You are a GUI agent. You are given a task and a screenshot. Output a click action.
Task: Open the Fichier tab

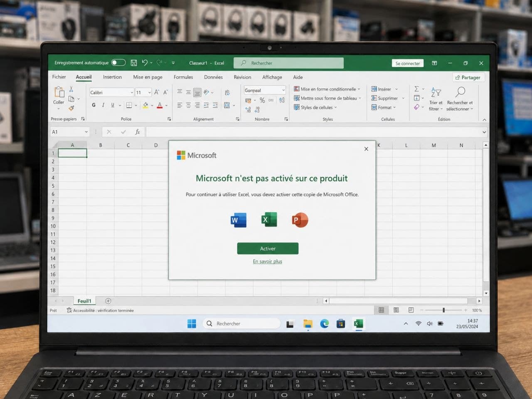click(59, 77)
